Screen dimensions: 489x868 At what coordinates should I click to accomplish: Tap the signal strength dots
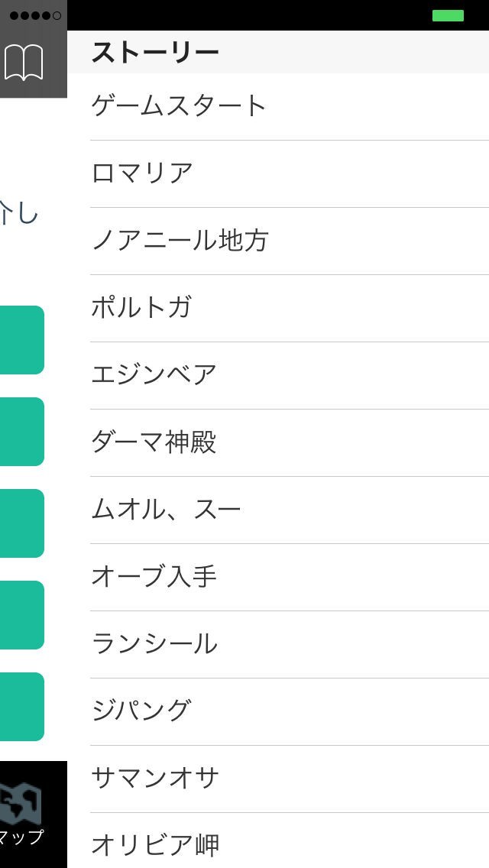click(x=35, y=15)
